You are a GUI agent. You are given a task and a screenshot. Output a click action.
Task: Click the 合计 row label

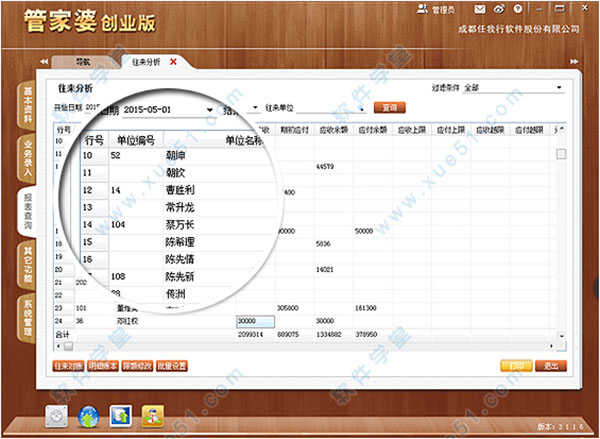(x=62, y=335)
